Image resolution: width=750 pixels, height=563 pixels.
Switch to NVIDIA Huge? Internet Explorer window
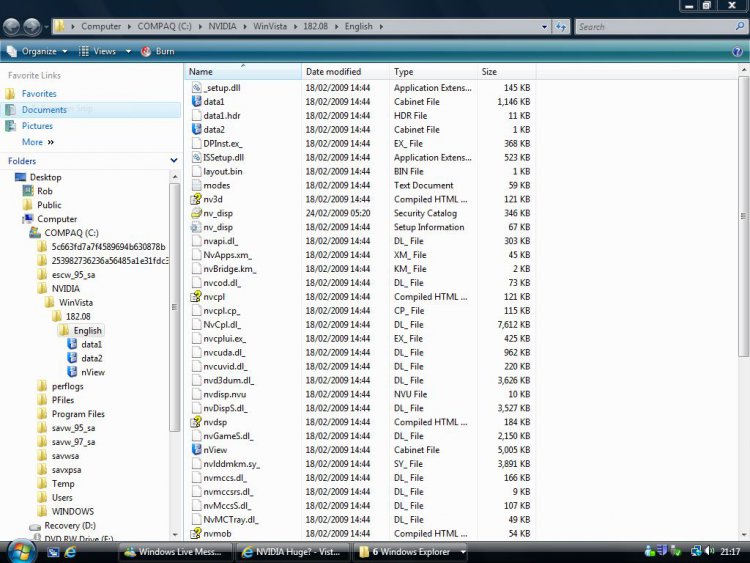(x=292, y=552)
